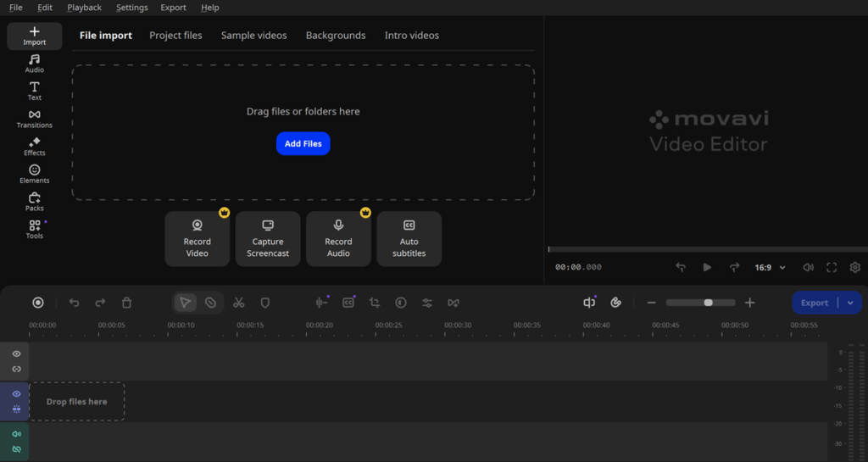This screenshot has width=868, height=462.
Task: Click the CC subtitles toolbar icon
Action: pyautogui.click(x=348, y=303)
